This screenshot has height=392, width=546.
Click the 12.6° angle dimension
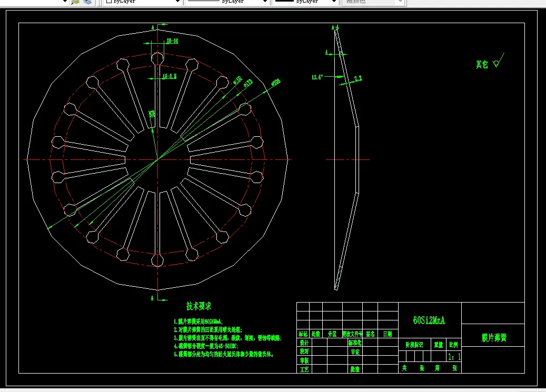317,77
